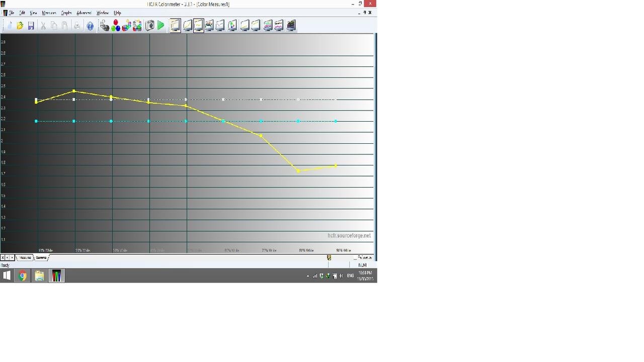Click the Open file folder icon

click(20, 26)
